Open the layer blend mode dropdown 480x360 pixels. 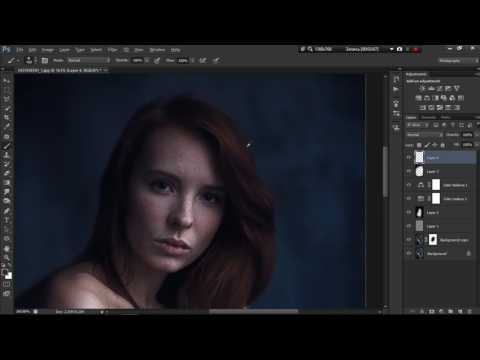click(424, 135)
